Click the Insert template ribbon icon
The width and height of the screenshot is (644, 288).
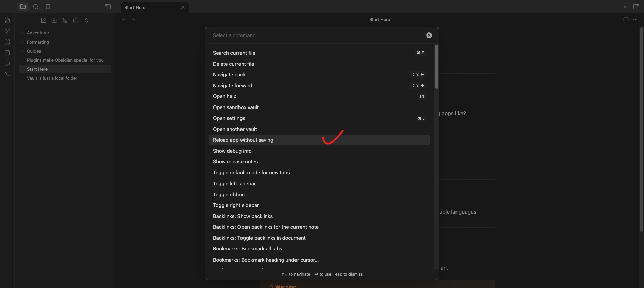click(x=7, y=63)
